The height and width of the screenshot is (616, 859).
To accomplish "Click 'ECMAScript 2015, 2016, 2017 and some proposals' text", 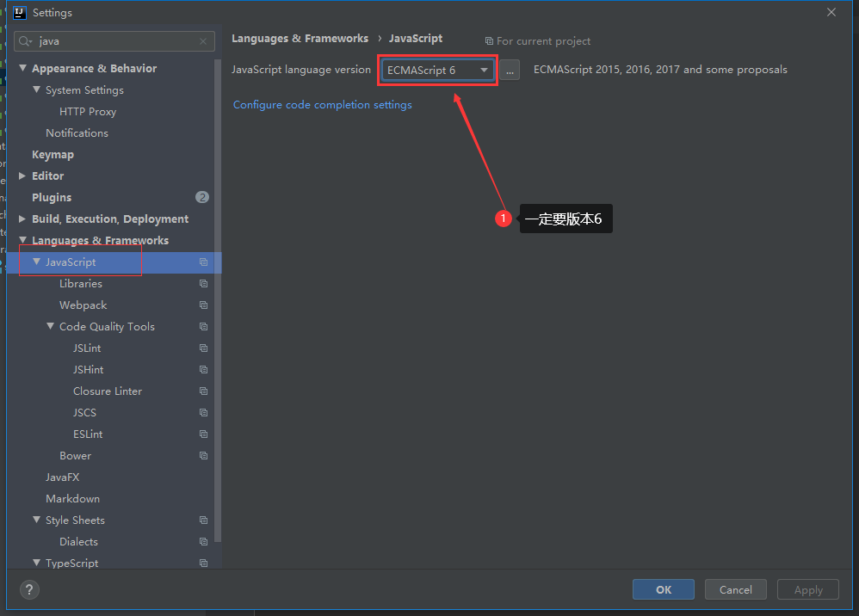I will pos(660,70).
